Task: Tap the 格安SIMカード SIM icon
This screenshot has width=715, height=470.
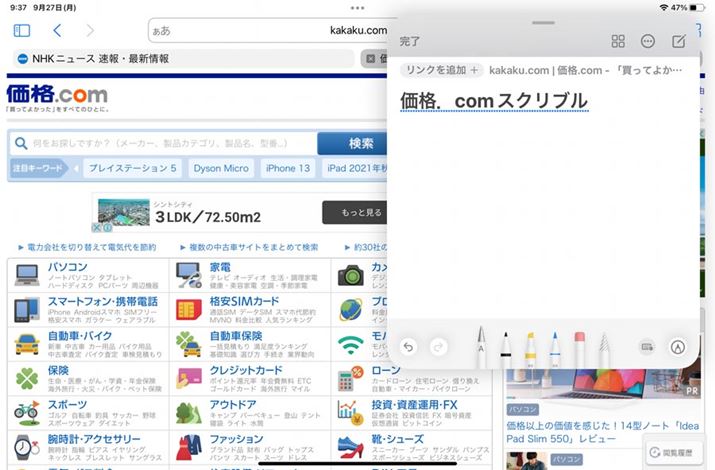Action: (189, 310)
